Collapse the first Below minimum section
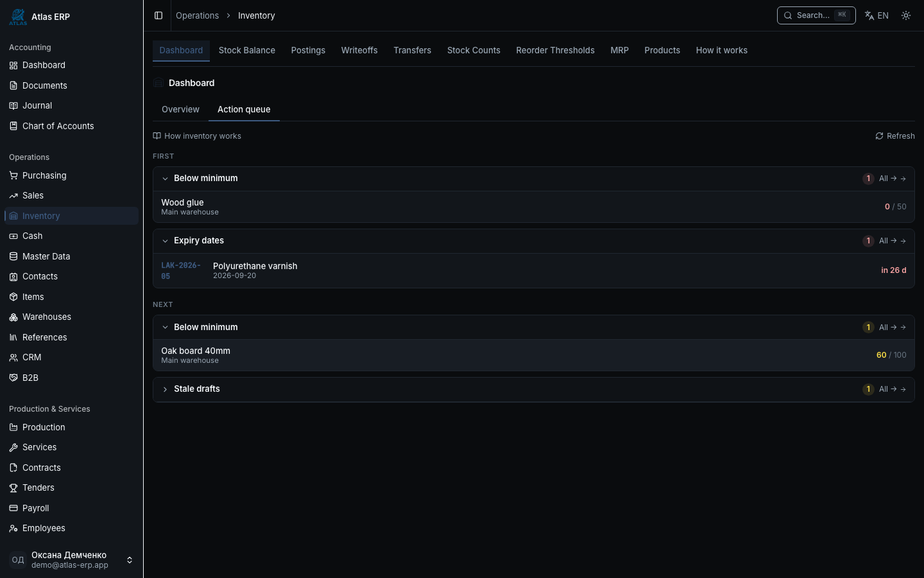The image size is (924, 578). pyautogui.click(x=165, y=179)
